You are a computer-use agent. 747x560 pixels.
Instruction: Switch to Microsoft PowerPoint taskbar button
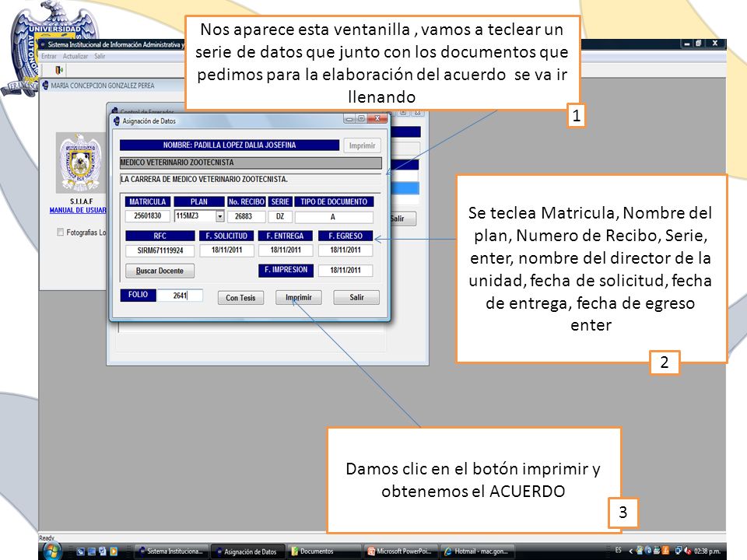coord(402,551)
